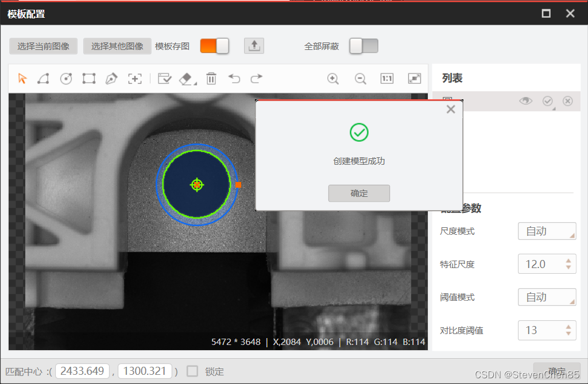Screen dimensions: 588x384
Task: Edit the matching center X coordinate field
Action: [x=82, y=371]
